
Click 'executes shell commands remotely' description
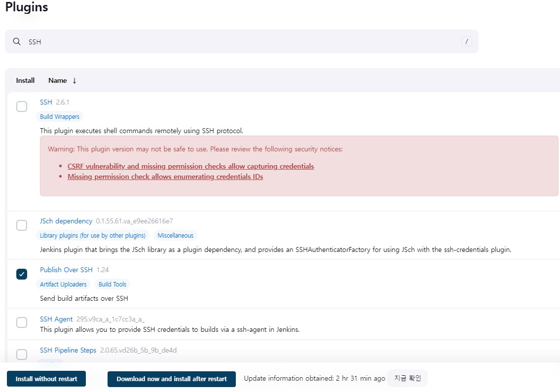(142, 131)
